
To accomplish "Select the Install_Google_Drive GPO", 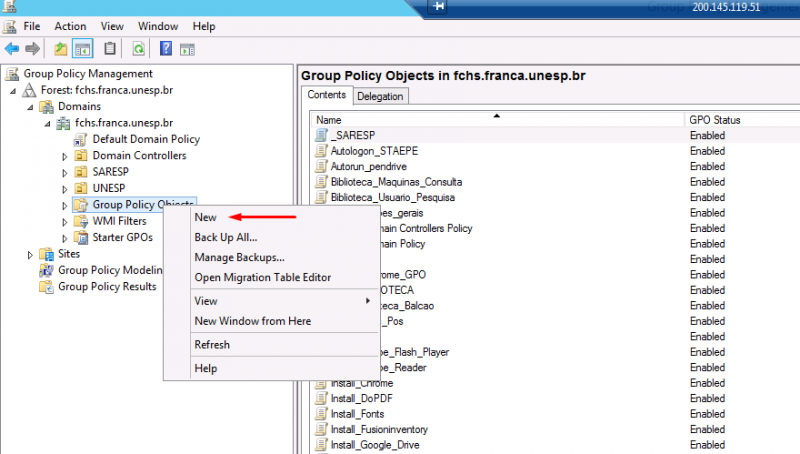I will pyautogui.click(x=375, y=445).
